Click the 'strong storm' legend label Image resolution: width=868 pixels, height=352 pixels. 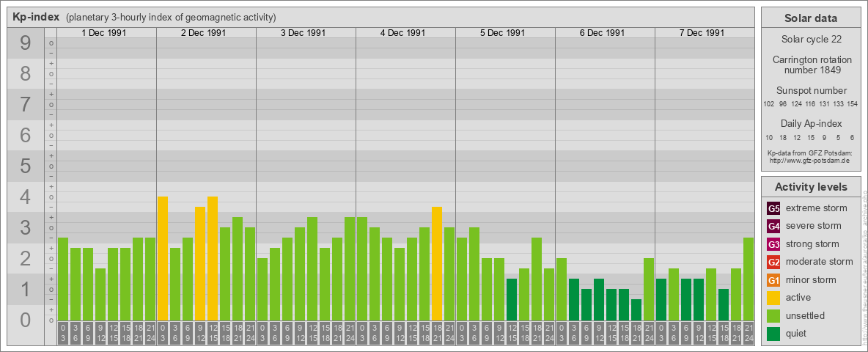point(812,244)
